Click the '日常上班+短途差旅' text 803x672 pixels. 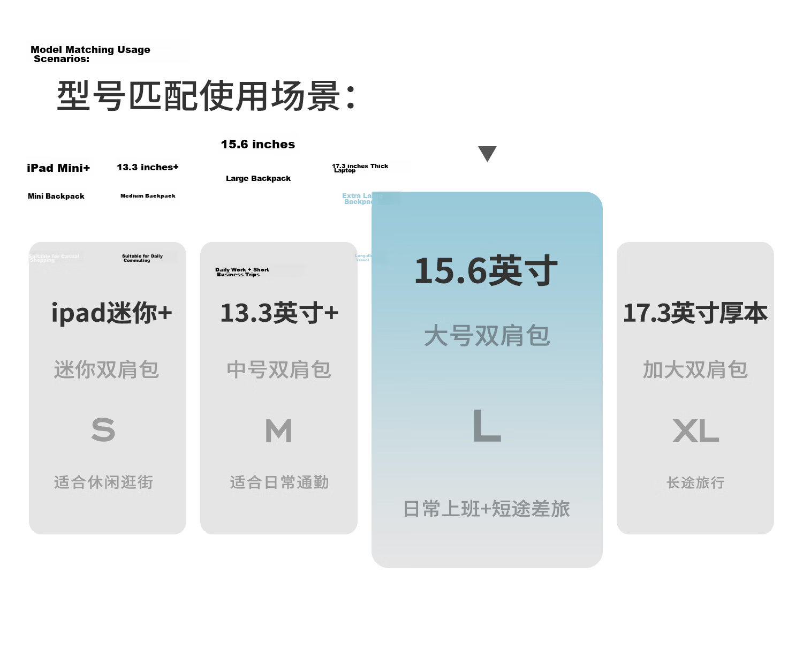point(487,509)
